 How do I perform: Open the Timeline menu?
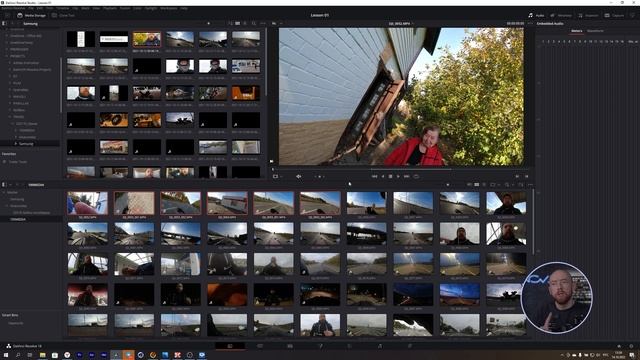click(62, 8)
